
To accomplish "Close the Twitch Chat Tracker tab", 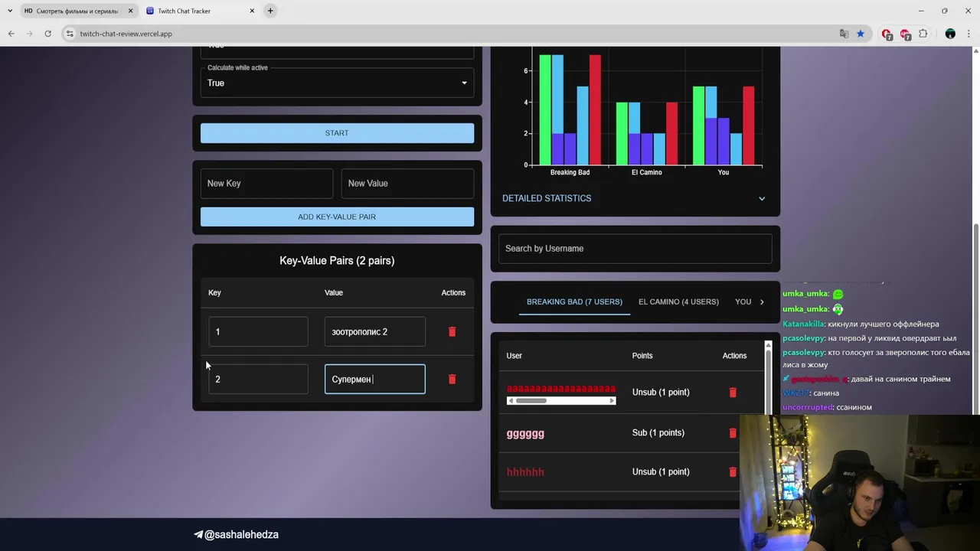I will pos(253,11).
